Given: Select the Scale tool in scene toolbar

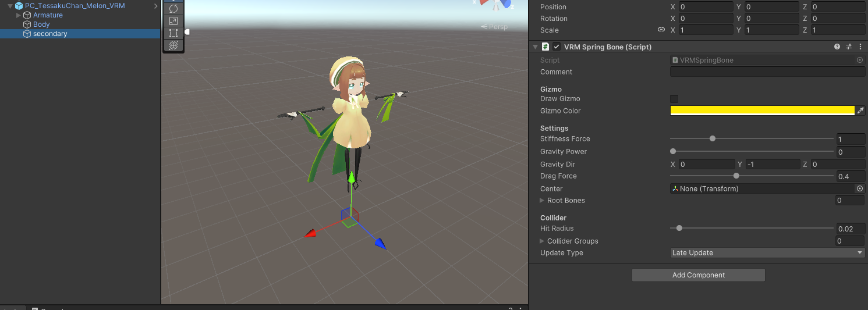Looking at the screenshot, I should click(x=173, y=21).
